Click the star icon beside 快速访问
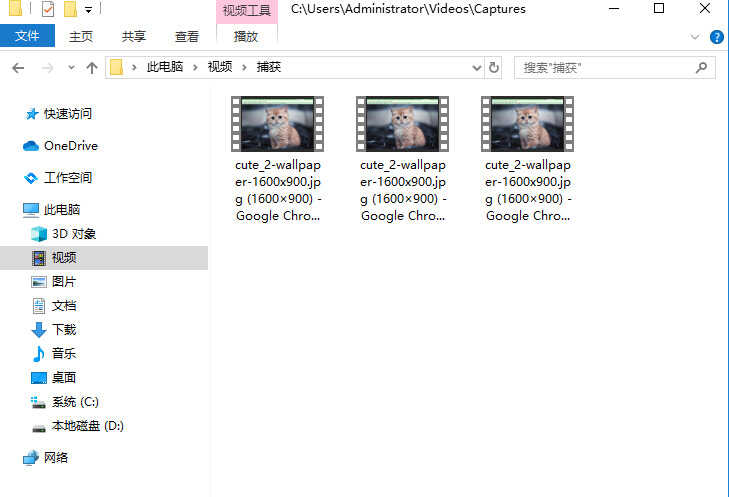 coord(32,114)
